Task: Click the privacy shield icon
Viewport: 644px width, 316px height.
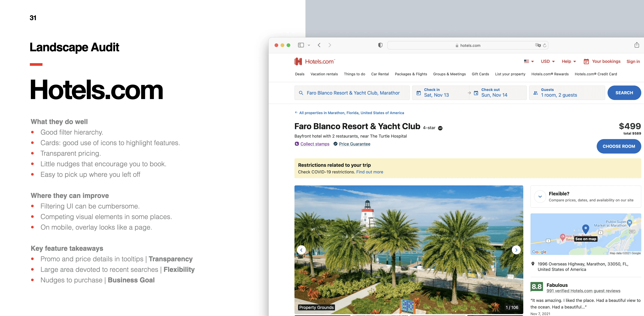Action: tap(380, 45)
